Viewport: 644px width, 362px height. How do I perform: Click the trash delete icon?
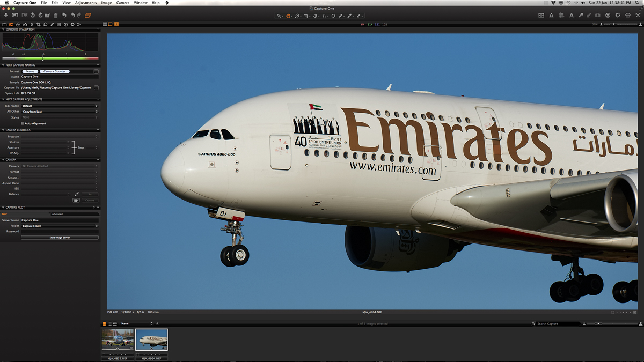point(56,16)
